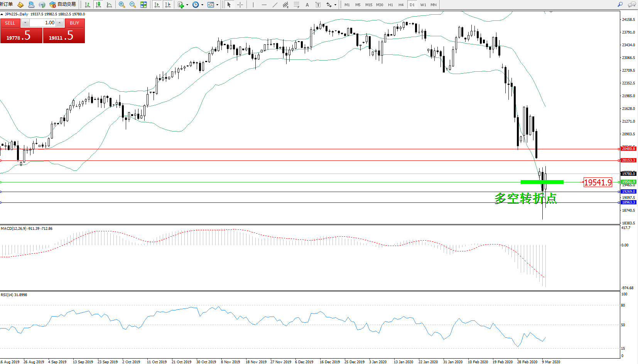This screenshot has height=364, width=638.
Task: Toggle the AutoTrading (自动交易) button
Action: 63,5
